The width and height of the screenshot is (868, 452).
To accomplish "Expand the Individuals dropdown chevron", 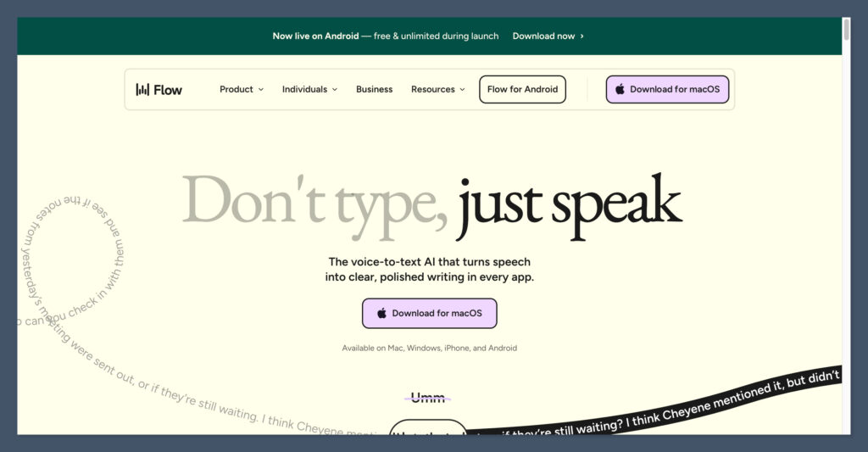I will tap(335, 90).
